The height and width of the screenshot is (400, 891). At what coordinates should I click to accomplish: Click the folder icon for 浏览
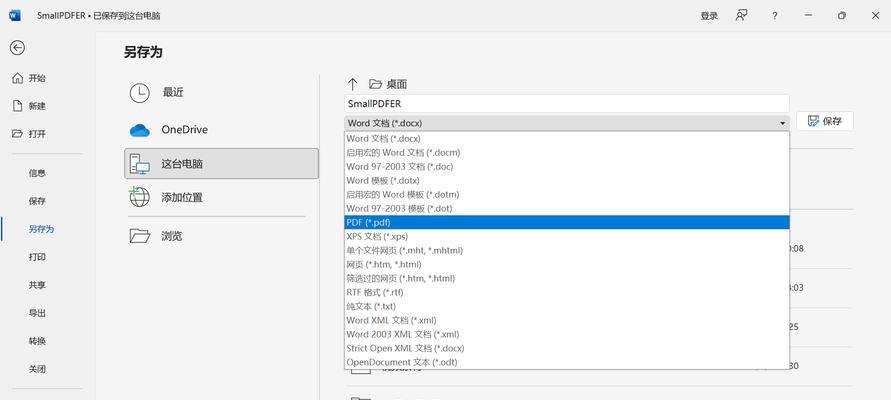pyautogui.click(x=140, y=236)
